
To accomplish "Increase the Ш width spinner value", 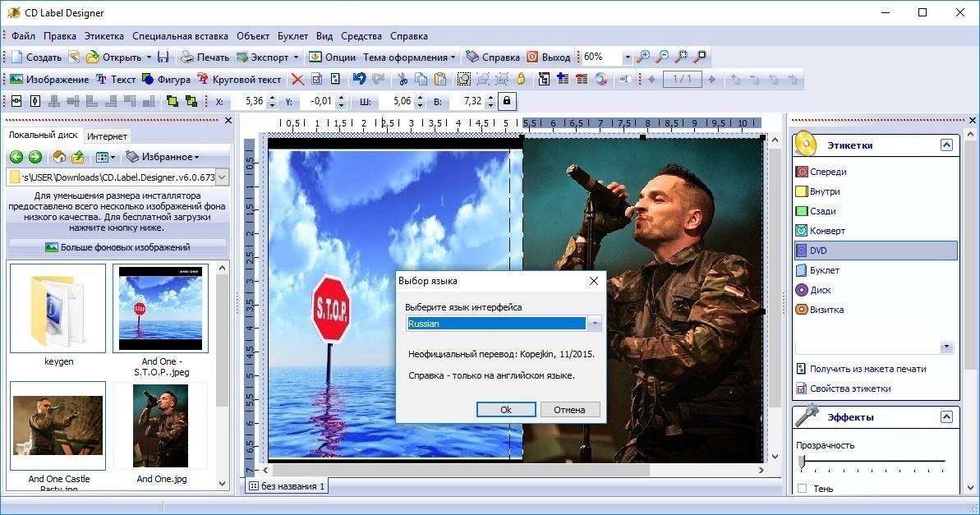I will 420,98.
